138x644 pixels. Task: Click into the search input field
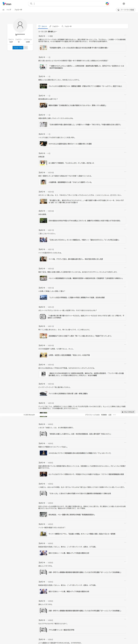[69, 4]
